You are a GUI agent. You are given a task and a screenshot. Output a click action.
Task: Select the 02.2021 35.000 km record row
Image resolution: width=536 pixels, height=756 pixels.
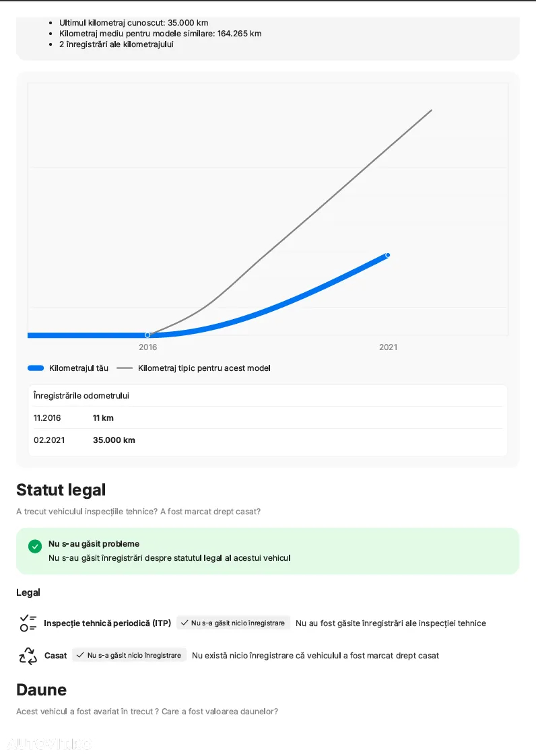point(268,440)
